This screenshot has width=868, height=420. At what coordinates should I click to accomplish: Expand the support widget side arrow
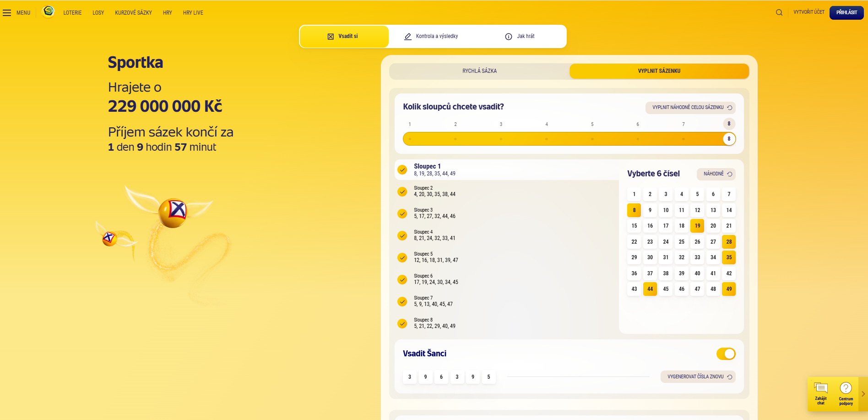tap(863, 394)
